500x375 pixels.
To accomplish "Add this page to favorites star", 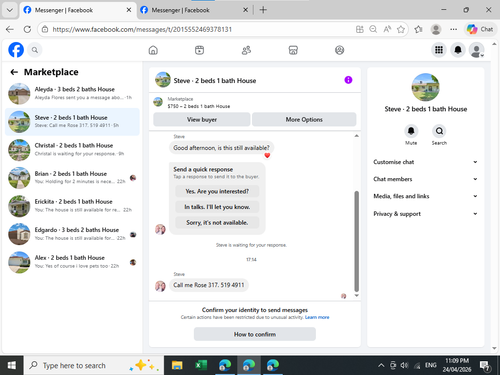I will click(x=401, y=29).
